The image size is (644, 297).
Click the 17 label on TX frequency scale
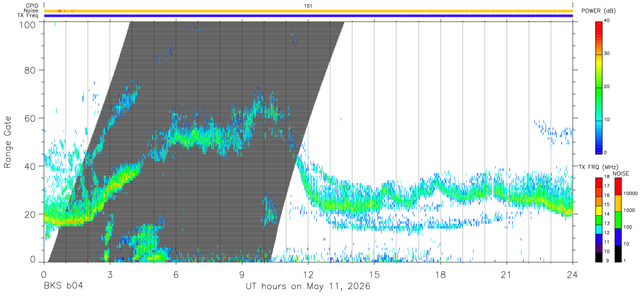(x=608, y=186)
